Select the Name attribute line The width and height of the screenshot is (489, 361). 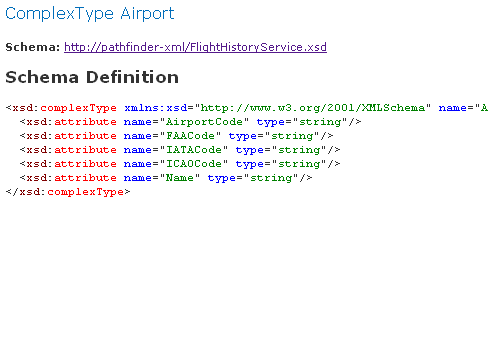166,178
